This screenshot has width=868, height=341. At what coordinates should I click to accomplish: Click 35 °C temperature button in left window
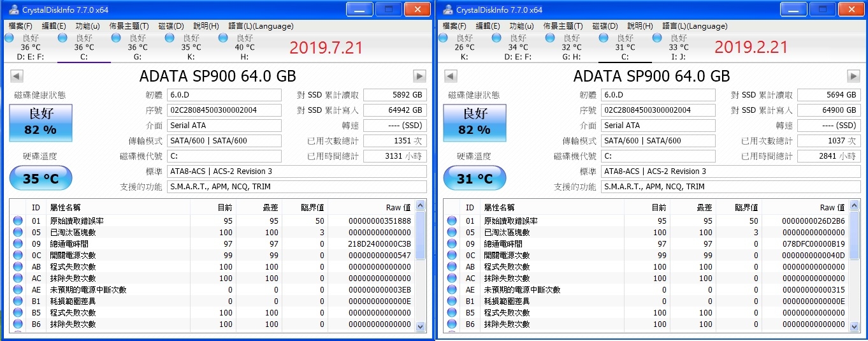[x=40, y=178]
